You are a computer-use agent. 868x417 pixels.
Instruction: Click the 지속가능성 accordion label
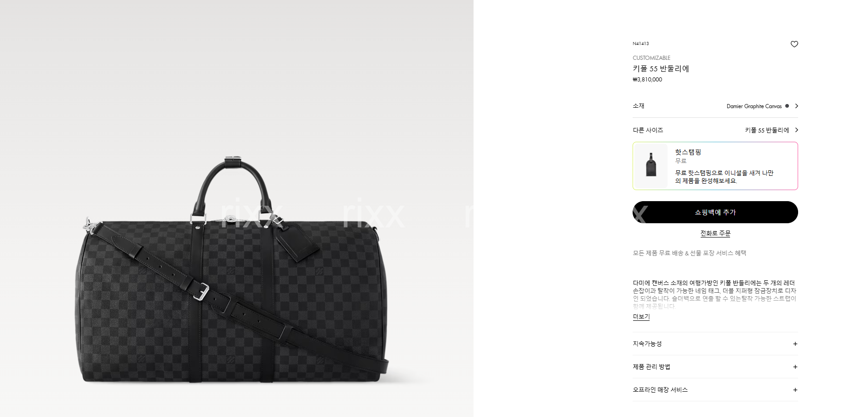coord(647,344)
